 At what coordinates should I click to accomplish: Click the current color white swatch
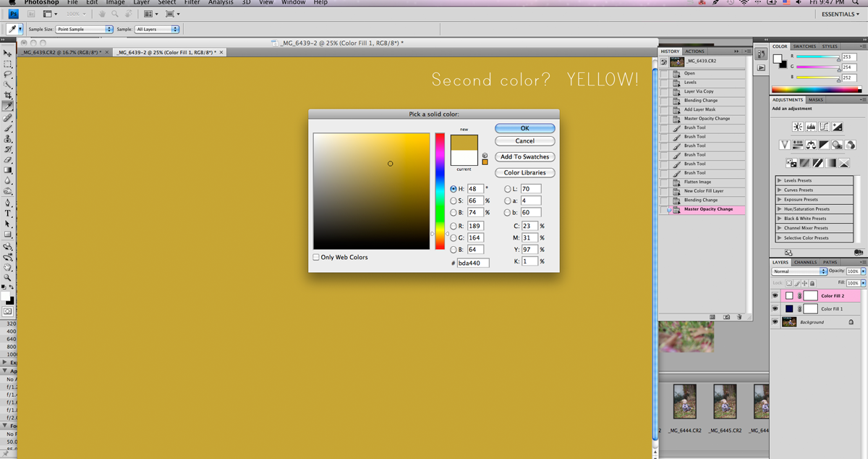(464, 158)
